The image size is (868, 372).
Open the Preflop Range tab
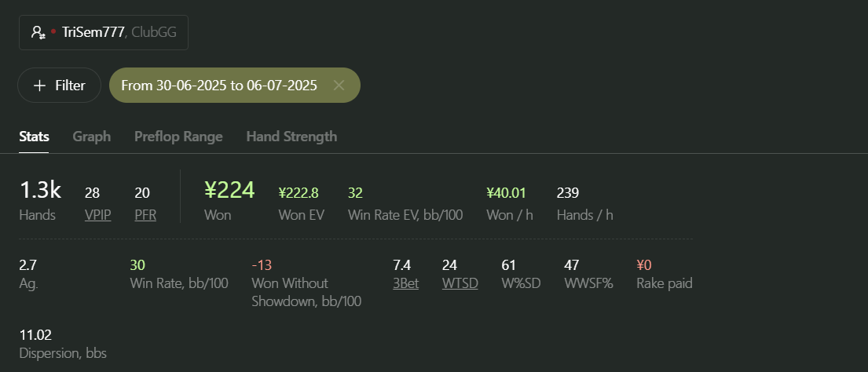(x=178, y=137)
